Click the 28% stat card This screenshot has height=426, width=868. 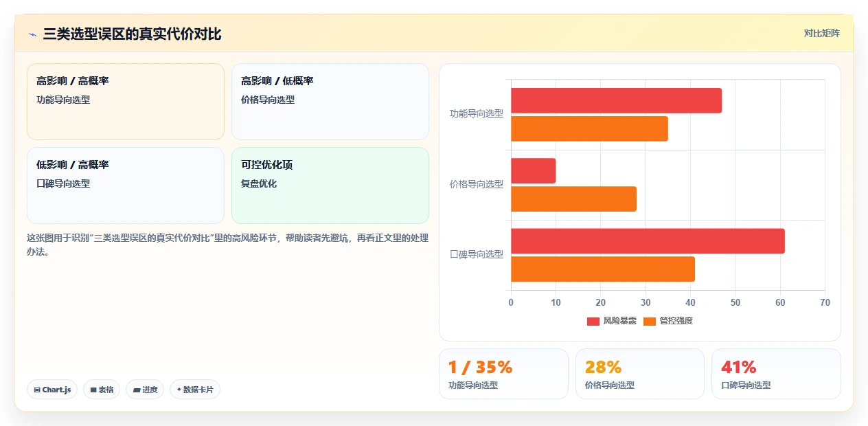[640, 374]
